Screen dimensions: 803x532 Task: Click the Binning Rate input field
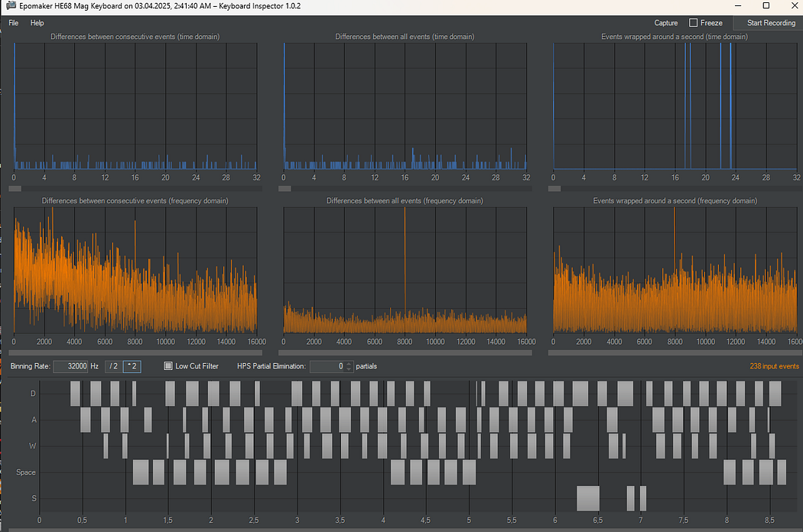click(70, 367)
